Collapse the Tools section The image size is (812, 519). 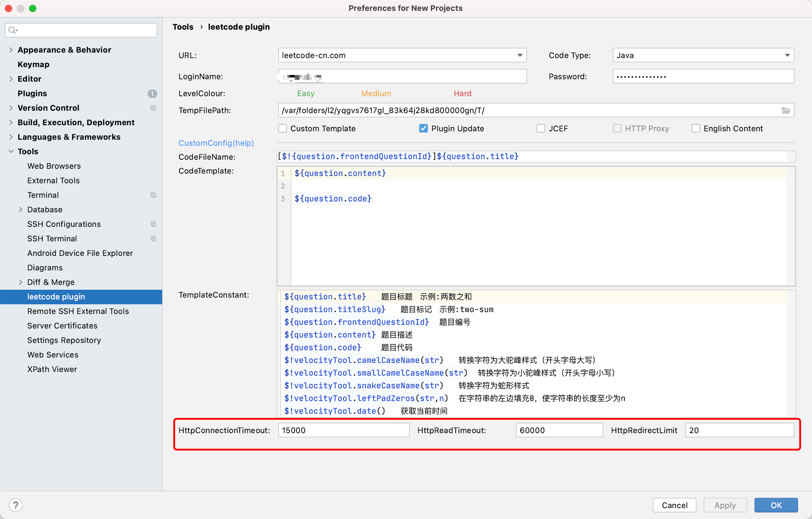tap(11, 151)
